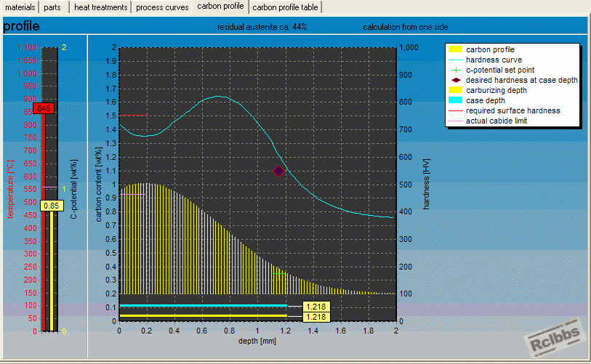Click the case depth value 1.218 box
The width and height of the screenshot is (591, 364).
pos(316,307)
